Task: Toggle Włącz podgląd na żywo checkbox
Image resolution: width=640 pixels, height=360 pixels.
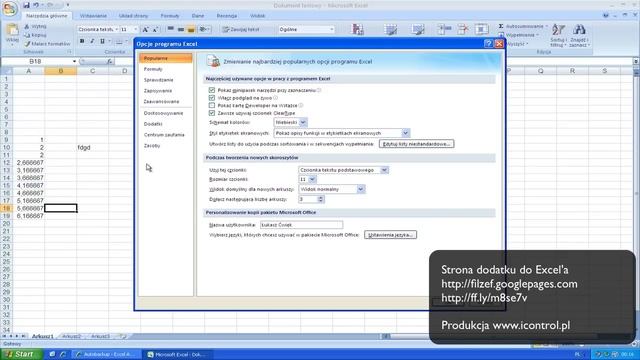Action: [x=211, y=98]
